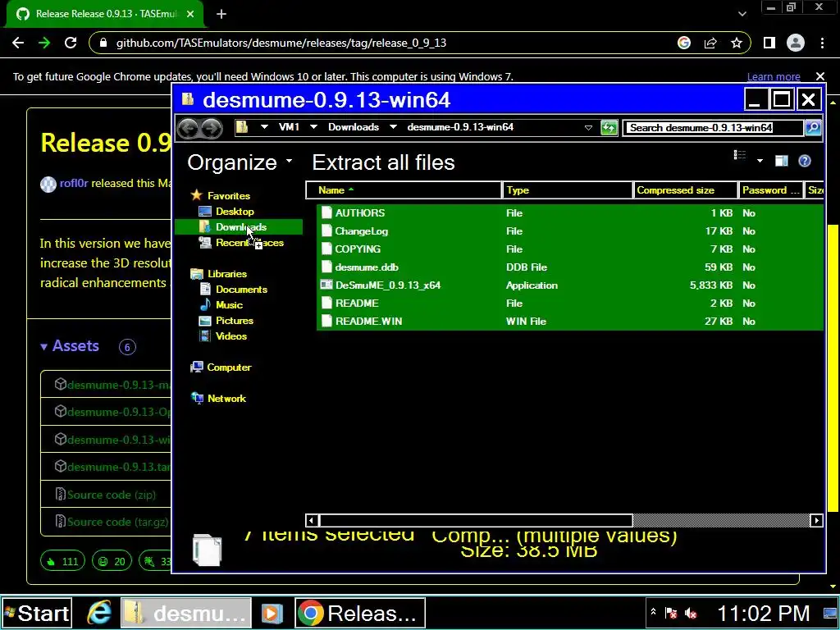840x630 pixels.
Task: Open Pictures library
Action: tap(234, 321)
